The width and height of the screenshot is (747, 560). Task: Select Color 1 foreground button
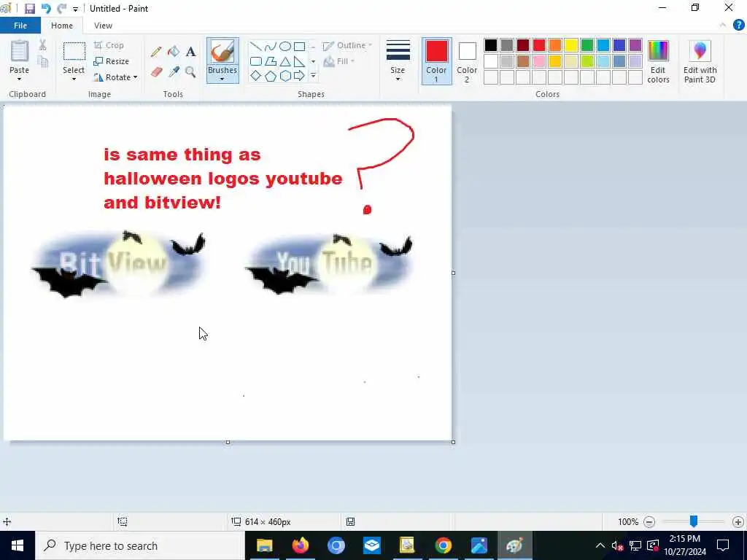click(436, 61)
